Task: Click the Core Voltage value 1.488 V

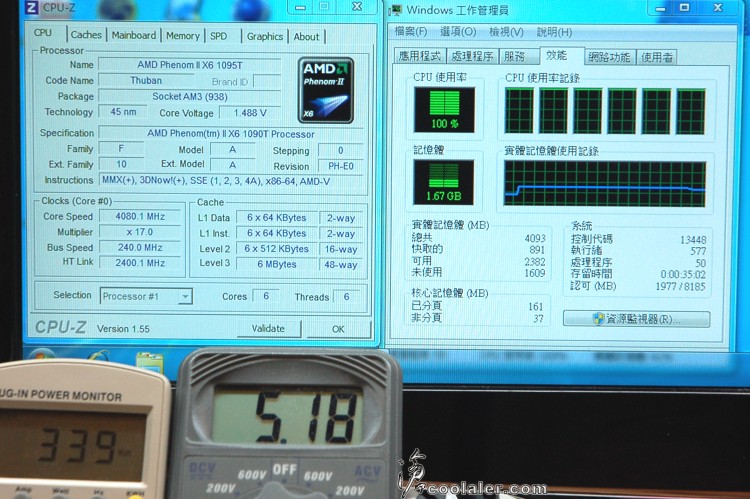Action: point(250,113)
